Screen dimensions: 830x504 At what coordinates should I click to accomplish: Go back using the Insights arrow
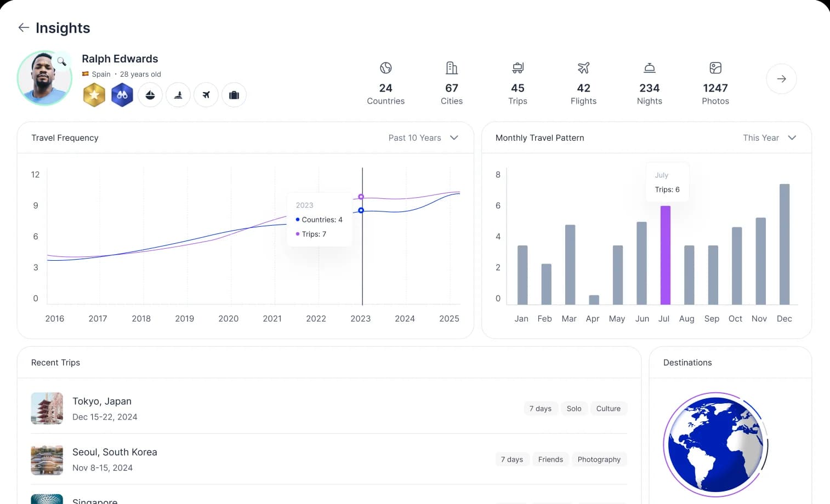pyautogui.click(x=24, y=27)
